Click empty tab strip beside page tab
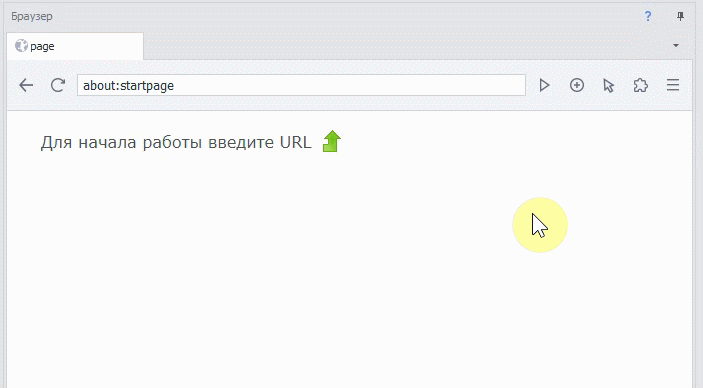Image resolution: width=703 pixels, height=388 pixels. click(404, 46)
